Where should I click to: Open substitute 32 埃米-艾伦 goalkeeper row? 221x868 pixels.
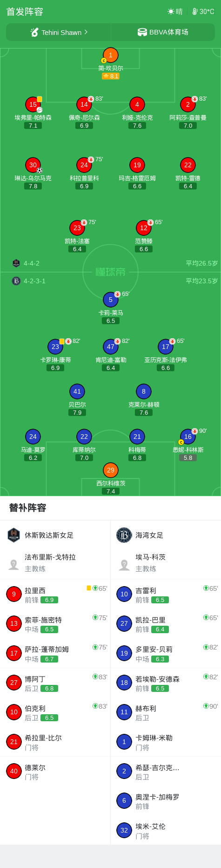[x=166, y=830]
